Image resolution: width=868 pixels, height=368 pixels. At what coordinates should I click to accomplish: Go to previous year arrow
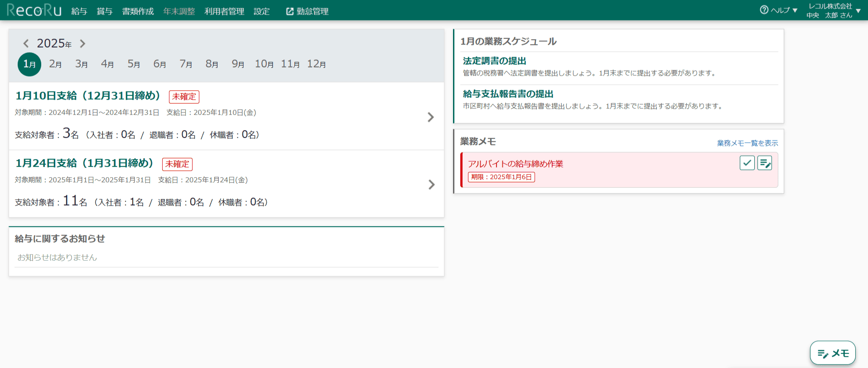click(x=26, y=43)
